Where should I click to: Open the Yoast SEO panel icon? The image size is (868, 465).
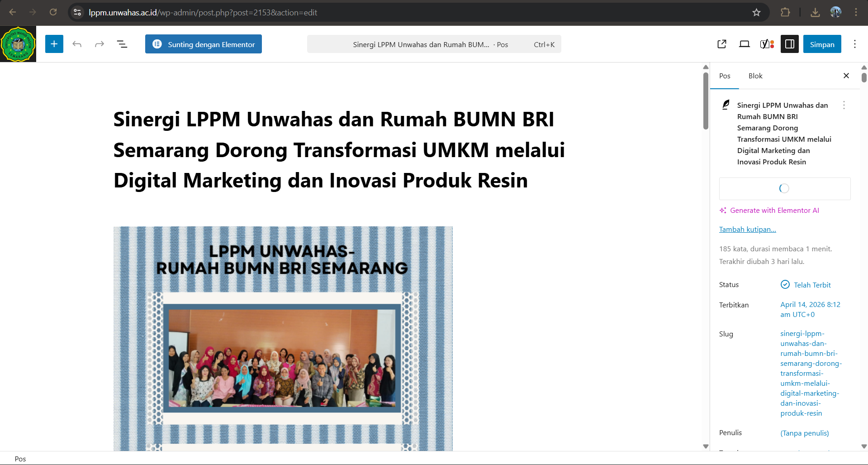(x=767, y=44)
